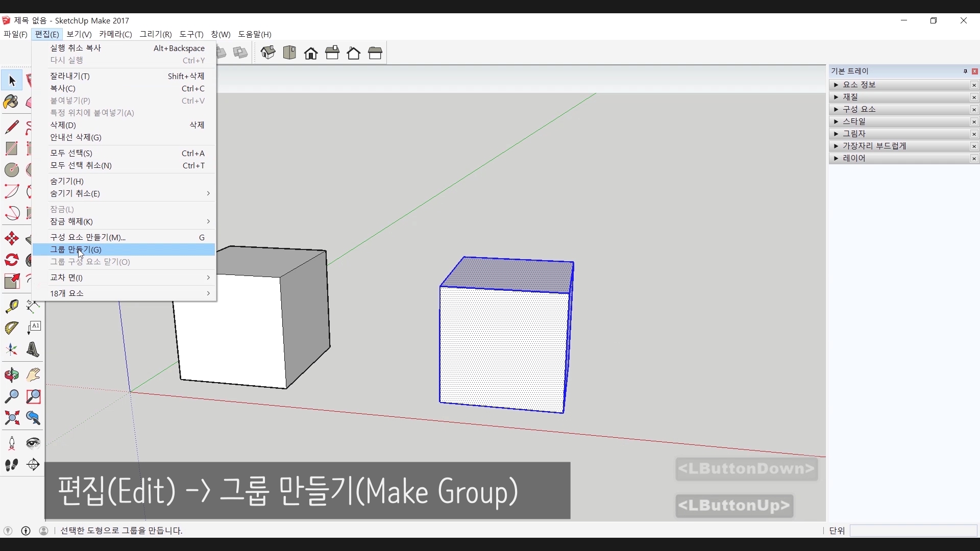This screenshot has height=551, width=980.
Task: Select the Zoom Extents tool
Action: click(11, 418)
